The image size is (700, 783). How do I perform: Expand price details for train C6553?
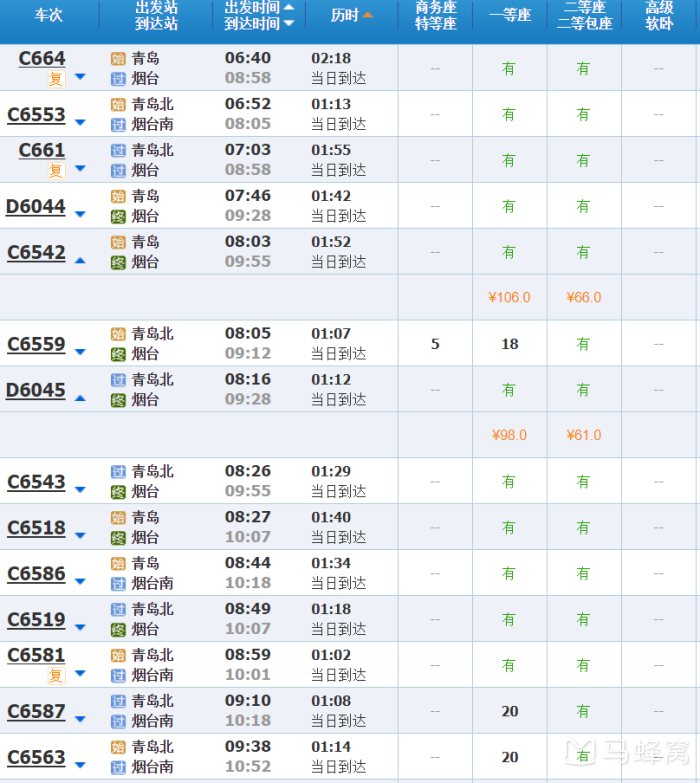80,123
